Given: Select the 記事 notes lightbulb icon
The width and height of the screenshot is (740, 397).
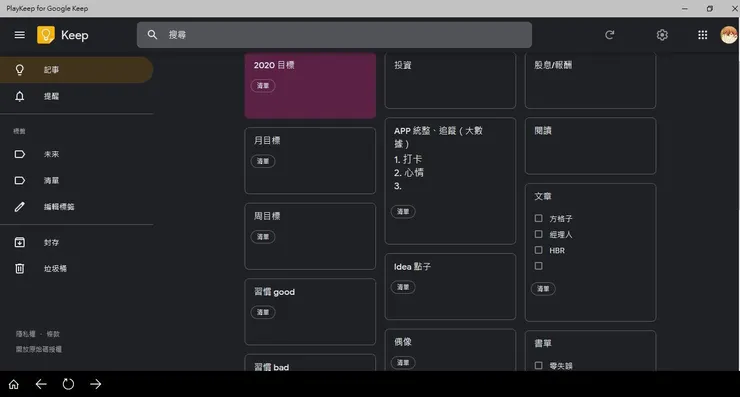Looking at the screenshot, I should tap(19, 70).
